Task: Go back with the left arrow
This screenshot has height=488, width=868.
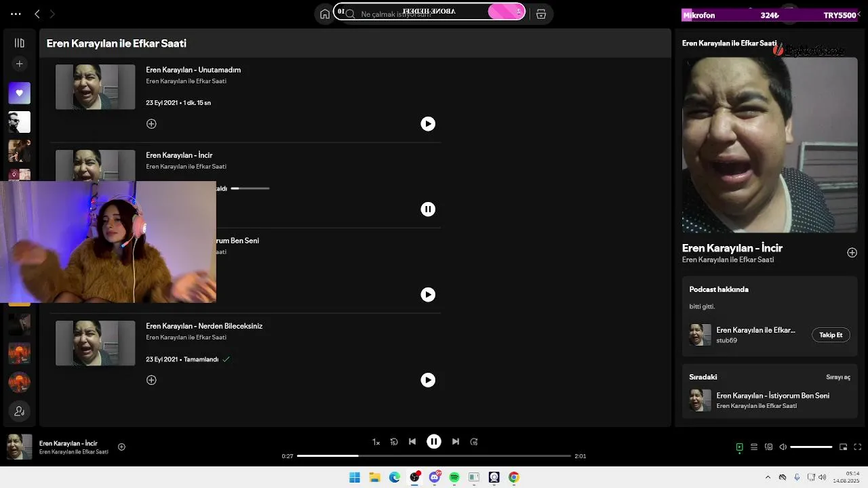Action: pyautogui.click(x=37, y=14)
